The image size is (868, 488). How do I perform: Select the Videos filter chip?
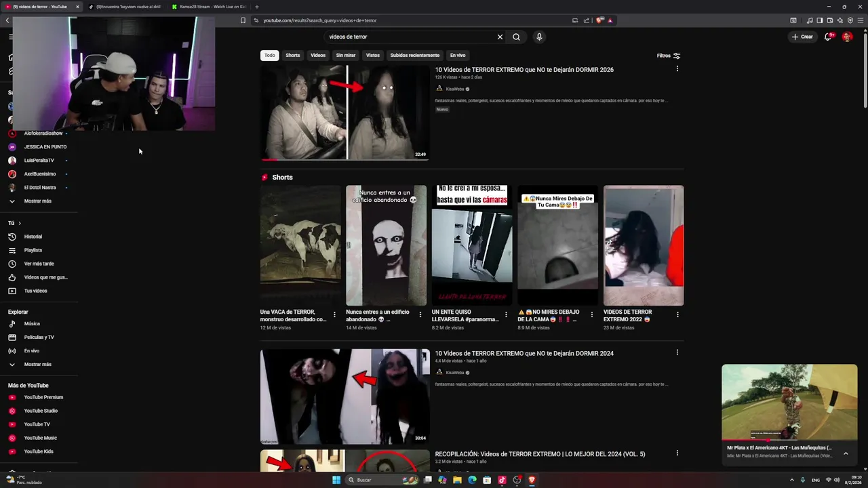click(318, 55)
